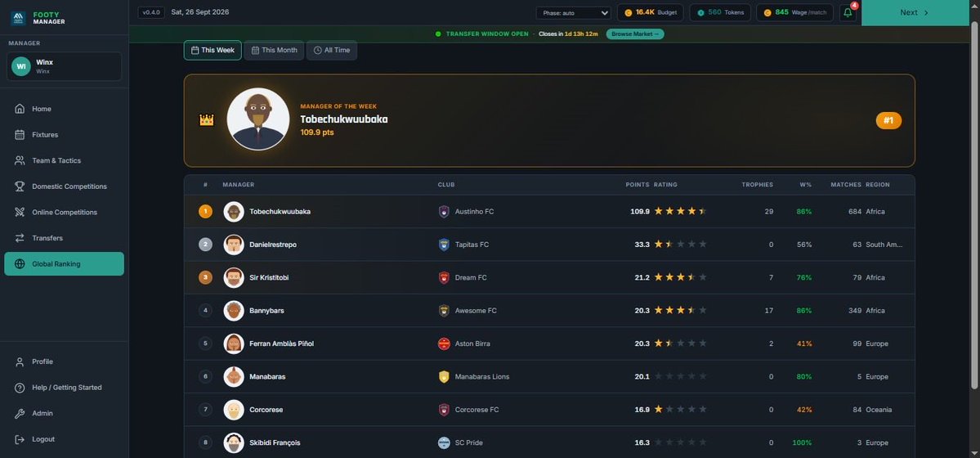This screenshot has width=980, height=458.
Task: Open Domestic Competitions page
Action: [x=64, y=186]
